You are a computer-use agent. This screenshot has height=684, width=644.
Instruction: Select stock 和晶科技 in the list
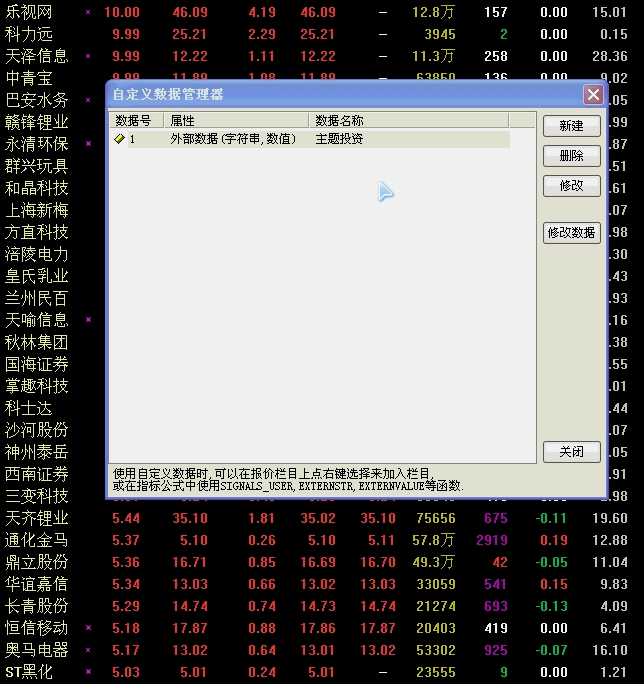37,188
